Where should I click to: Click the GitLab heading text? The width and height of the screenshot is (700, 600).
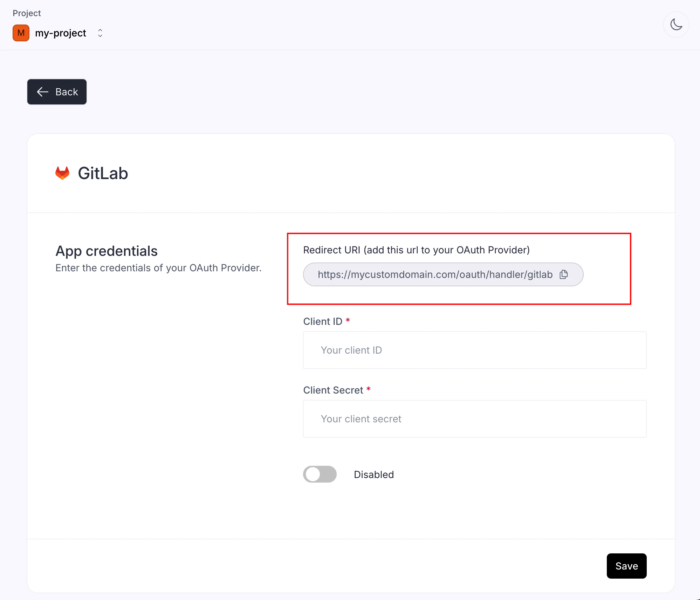[x=103, y=173]
